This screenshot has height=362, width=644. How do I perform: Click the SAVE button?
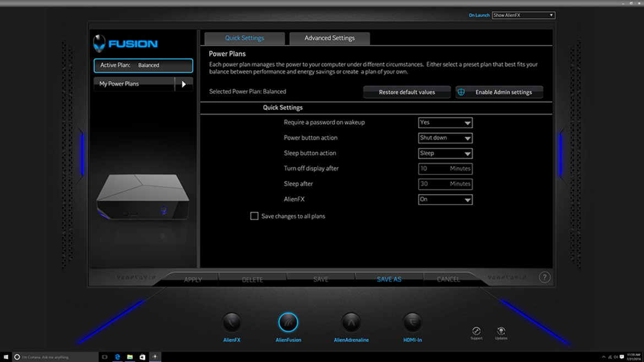click(321, 279)
